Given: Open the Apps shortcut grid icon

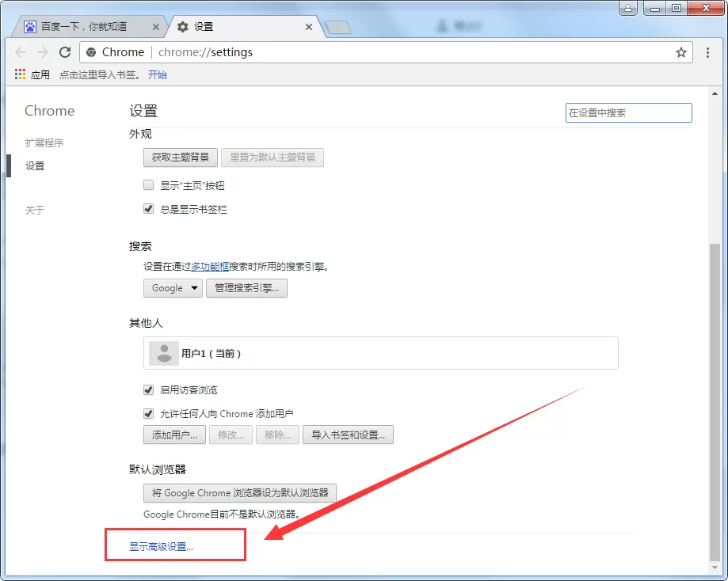Looking at the screenshot, I should click(20, 74).
